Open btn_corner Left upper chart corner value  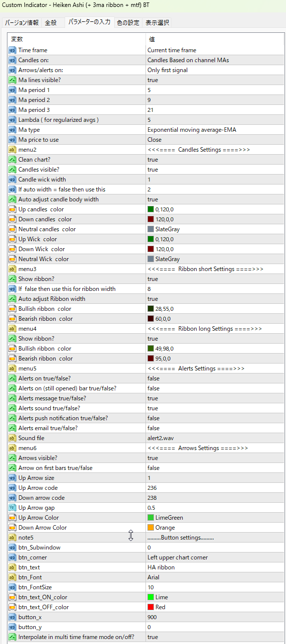214,557
